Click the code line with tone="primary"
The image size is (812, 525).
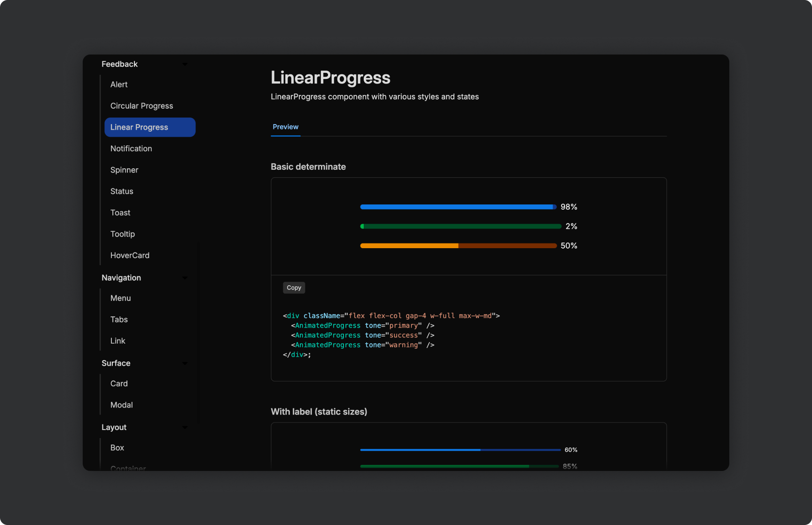pyautogui.click(x=363, y=326)
